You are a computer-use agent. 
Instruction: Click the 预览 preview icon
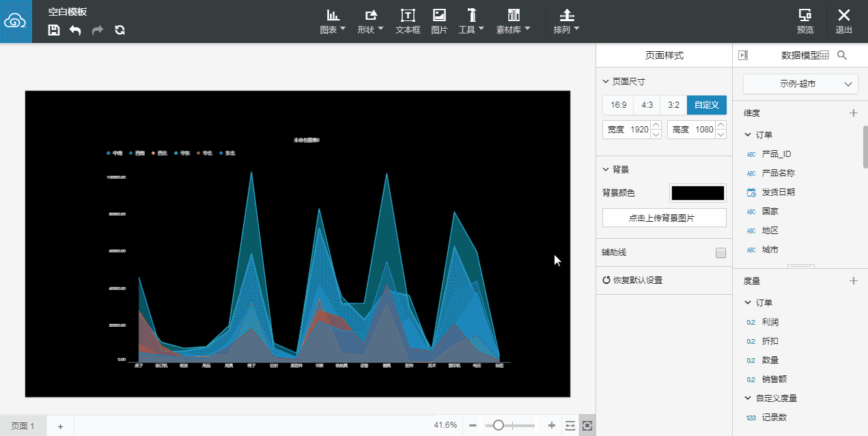point(805,21)
